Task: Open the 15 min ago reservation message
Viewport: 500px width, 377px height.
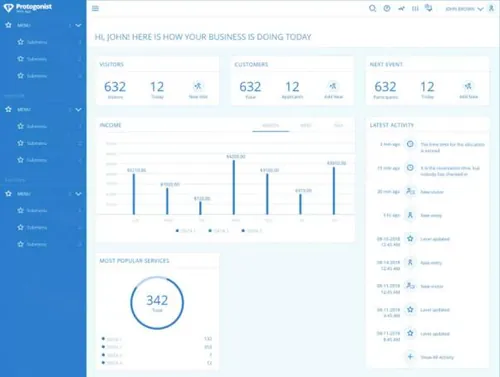Action: 450,171
